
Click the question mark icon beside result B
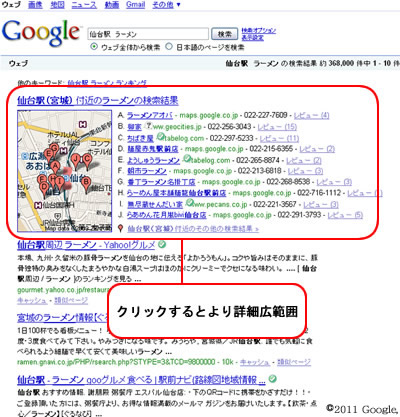149,126
